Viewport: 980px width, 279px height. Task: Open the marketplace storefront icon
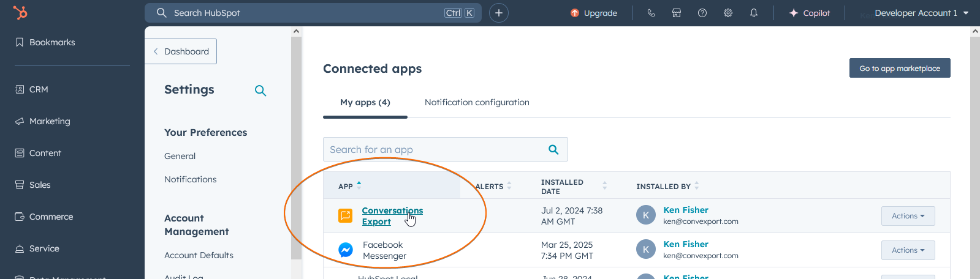click(x=677, y=13)
